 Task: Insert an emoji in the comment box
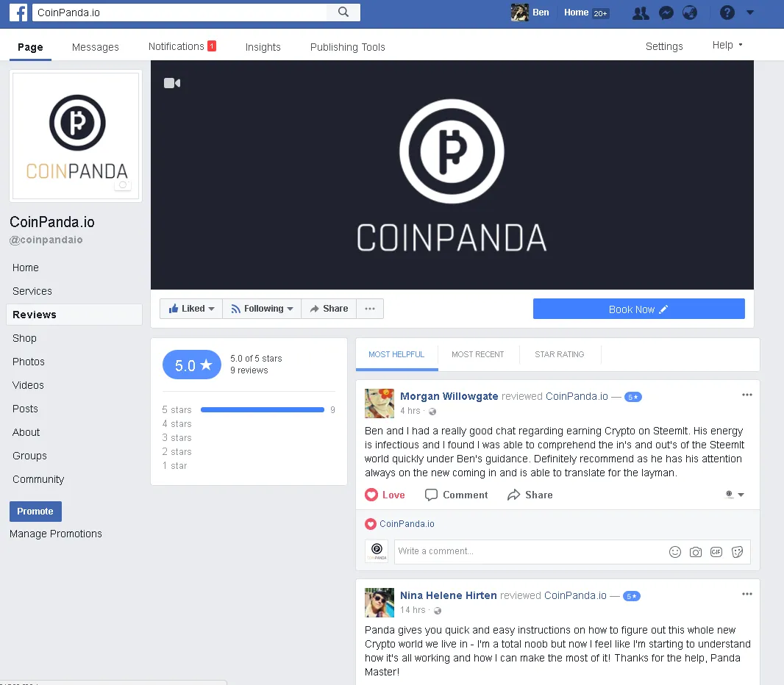click(675, 551)
